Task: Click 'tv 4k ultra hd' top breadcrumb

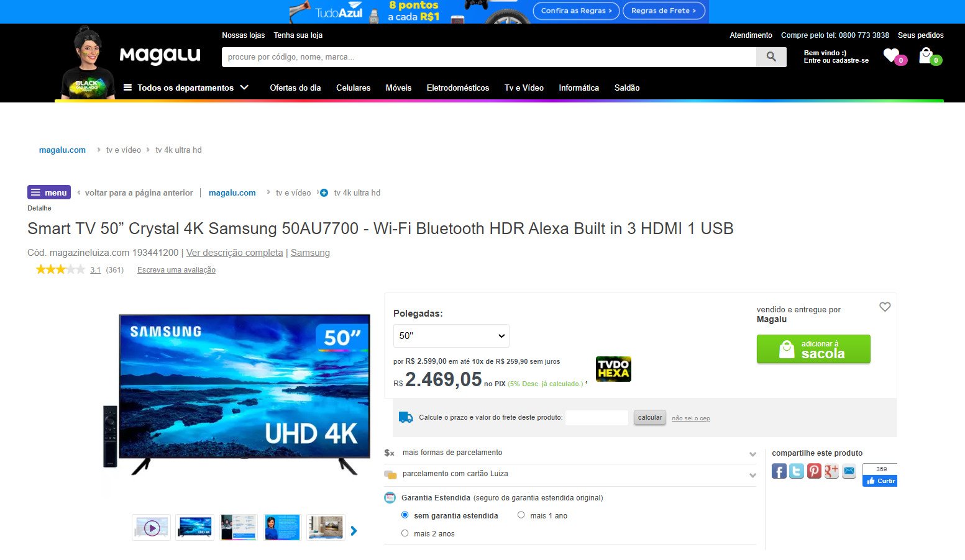Action: [x=178, y=150]
